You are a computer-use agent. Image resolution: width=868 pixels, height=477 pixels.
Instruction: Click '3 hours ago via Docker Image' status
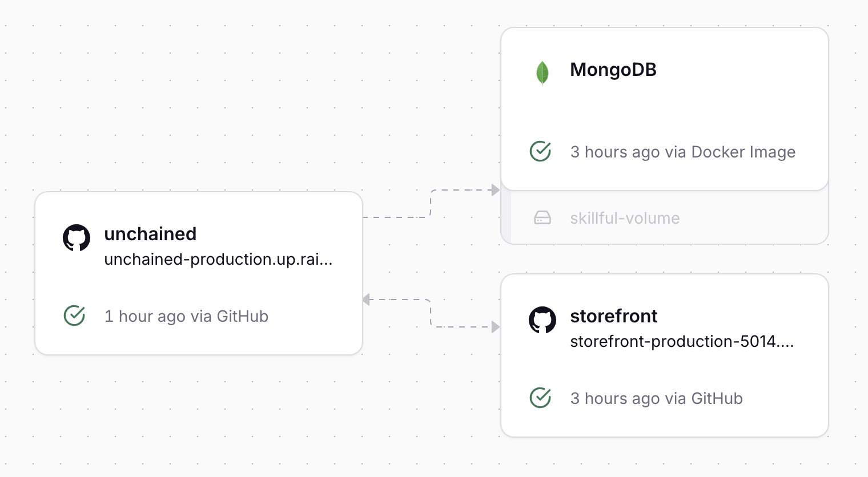[x=683, y=152]
